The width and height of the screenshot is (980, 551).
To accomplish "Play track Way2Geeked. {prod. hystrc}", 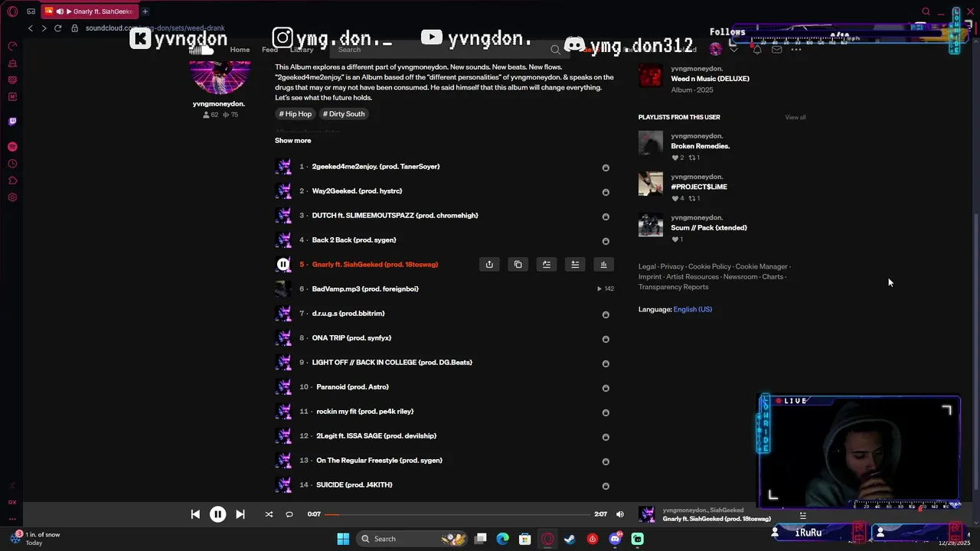I will (357, 191).
